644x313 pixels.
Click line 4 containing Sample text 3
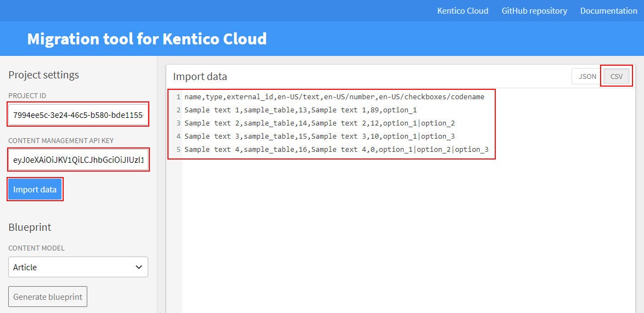pyautogui.click(x=320, y=136)
